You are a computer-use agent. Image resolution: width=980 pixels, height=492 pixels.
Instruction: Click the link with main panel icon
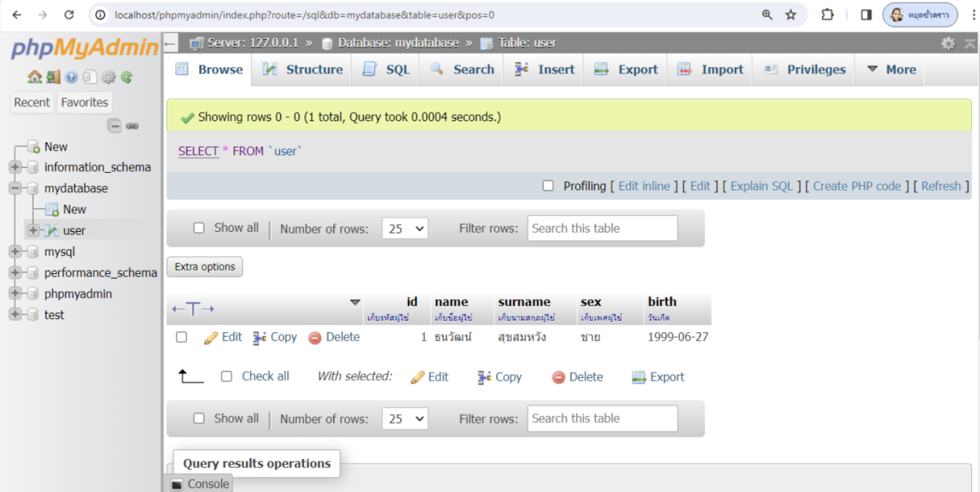click(132, 126)
